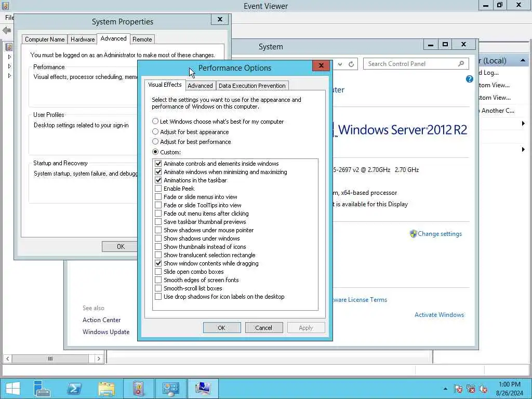Uncheck Show window contents while dragging
This screenshot has height=399, width=532.
click(158, 263)
